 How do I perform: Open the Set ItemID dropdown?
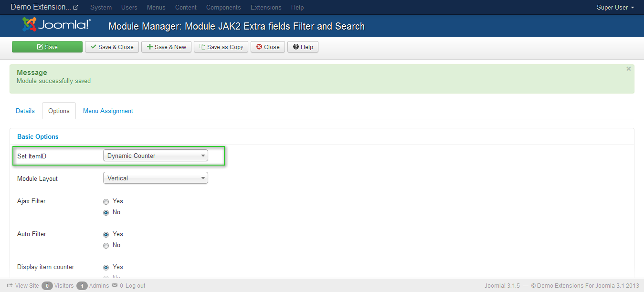pos(156,156)
